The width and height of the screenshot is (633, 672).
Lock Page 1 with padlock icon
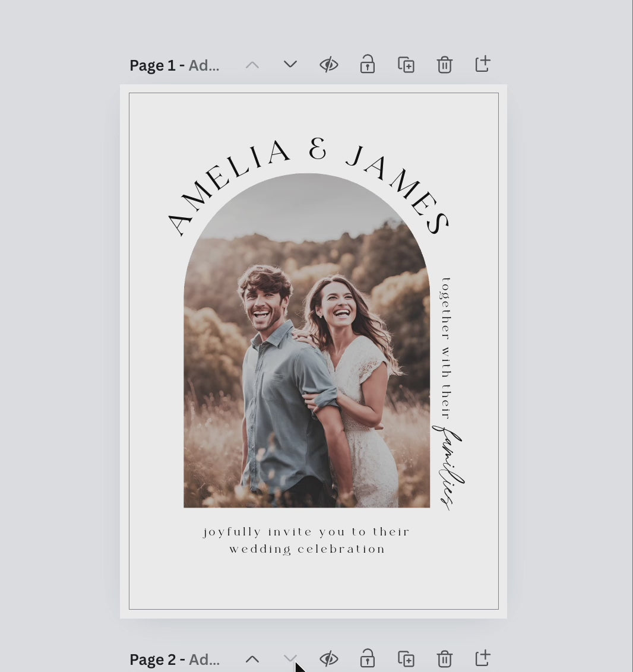tap(368, 65)
